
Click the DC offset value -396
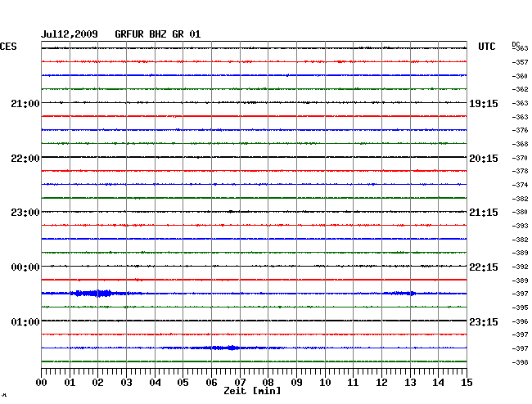coord(520,321)
